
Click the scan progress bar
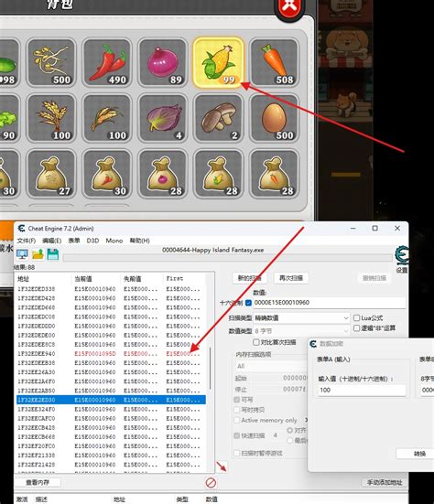227,257
